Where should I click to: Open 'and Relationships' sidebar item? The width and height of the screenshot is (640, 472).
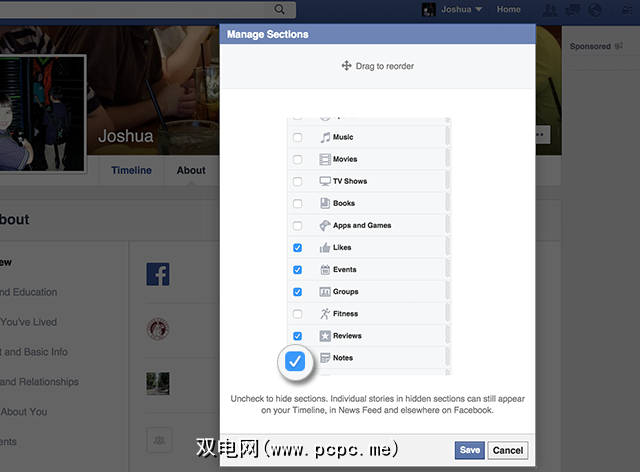[40, 382]
